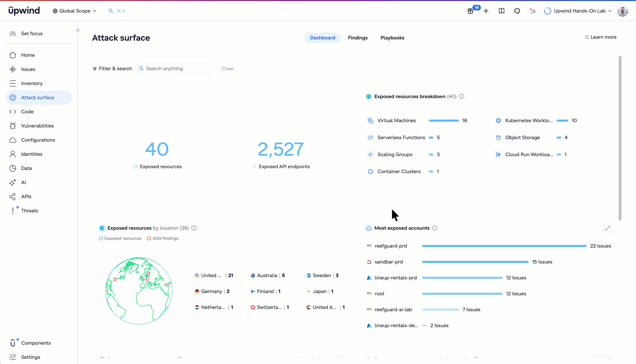Focus the Search anything input field

[x=175, y=69]
